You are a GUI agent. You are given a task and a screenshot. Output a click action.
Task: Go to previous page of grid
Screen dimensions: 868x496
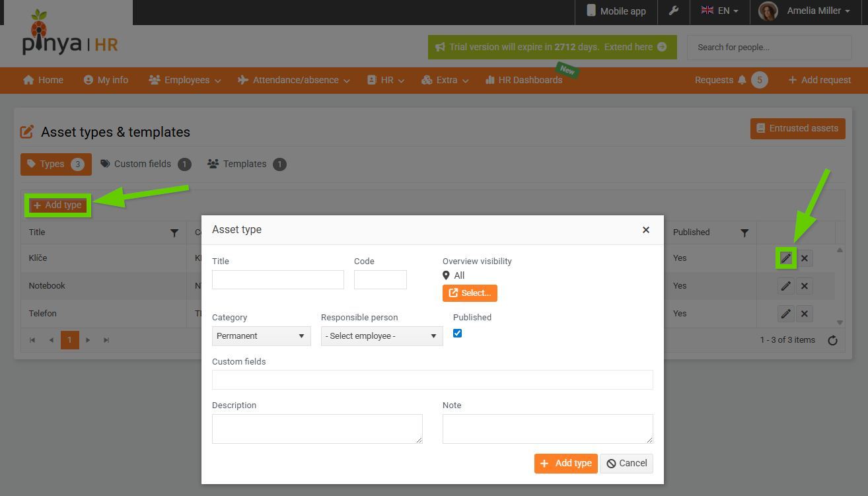pos(51,340)
